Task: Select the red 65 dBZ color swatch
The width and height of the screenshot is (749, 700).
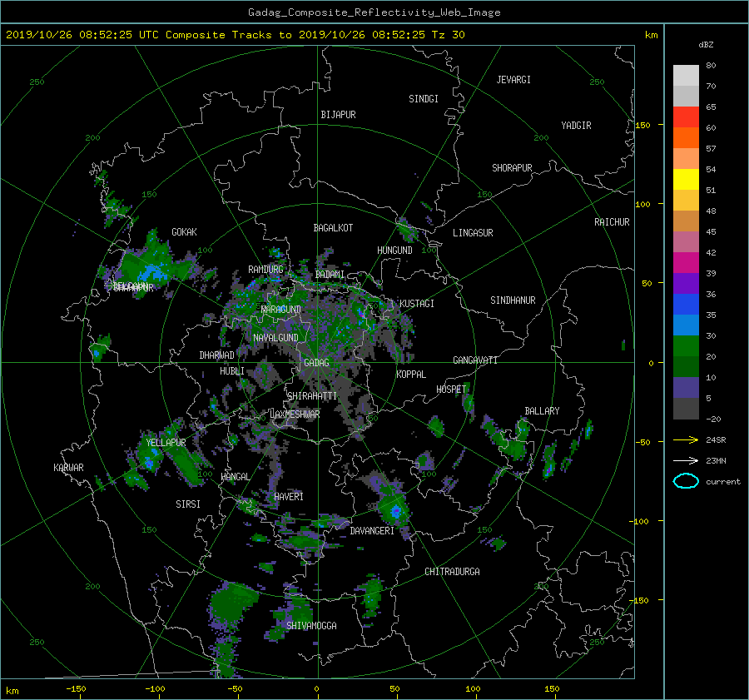Action: (686, 117)
